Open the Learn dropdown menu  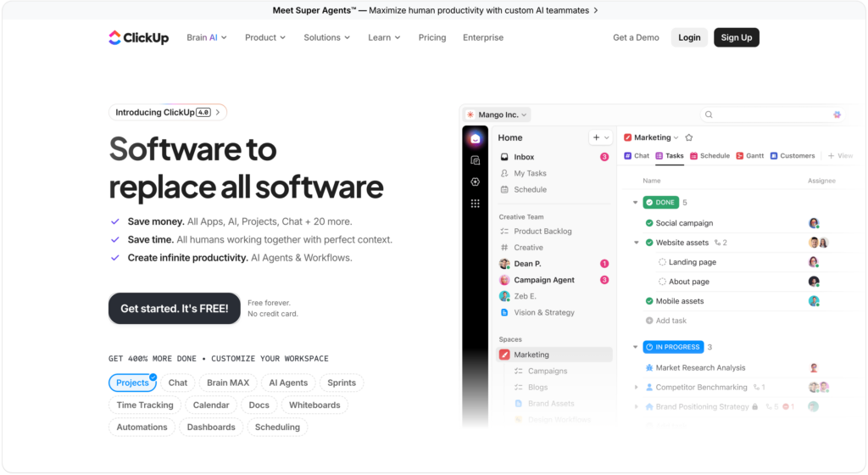384,37
